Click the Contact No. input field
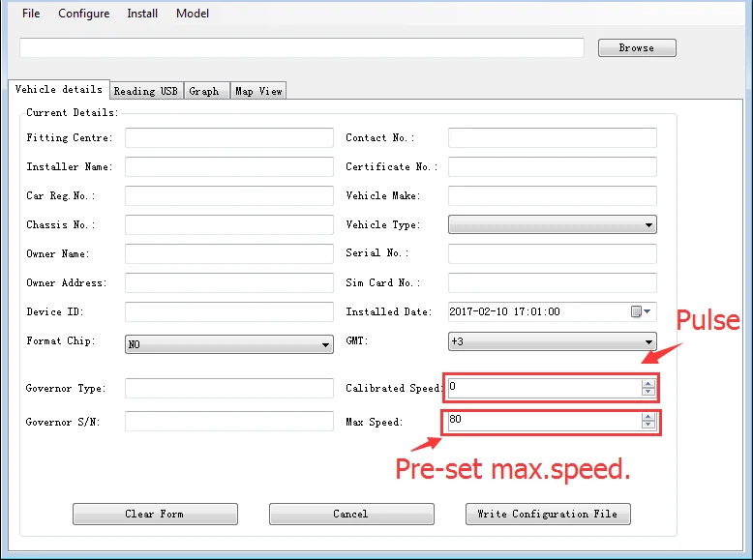 click(x=553, y=137)
